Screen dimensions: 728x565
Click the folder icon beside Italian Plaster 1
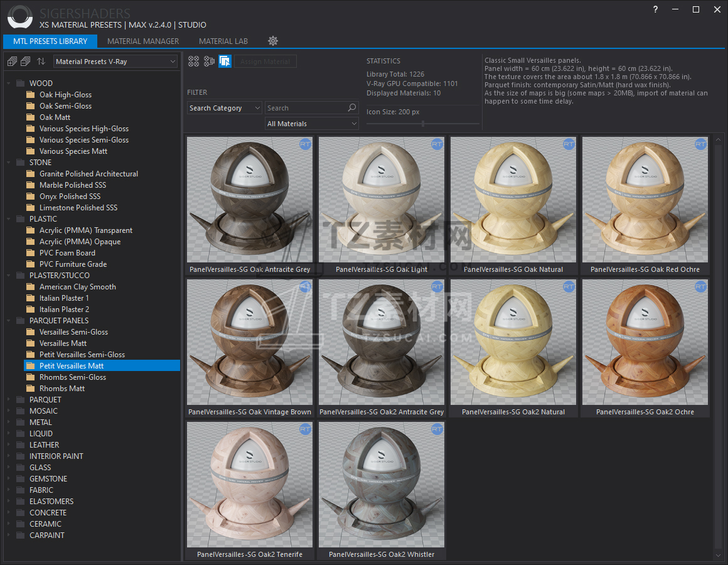coord(31,298)
